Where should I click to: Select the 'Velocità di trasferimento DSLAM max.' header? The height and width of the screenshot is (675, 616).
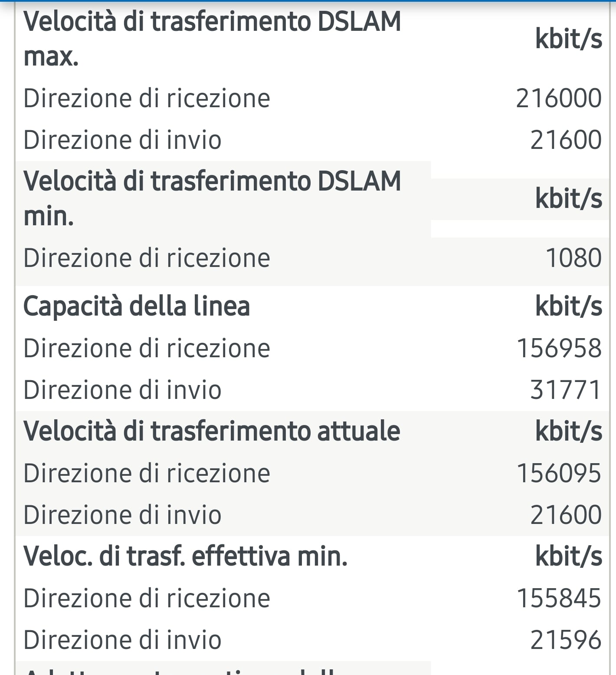tap(212, 39)
